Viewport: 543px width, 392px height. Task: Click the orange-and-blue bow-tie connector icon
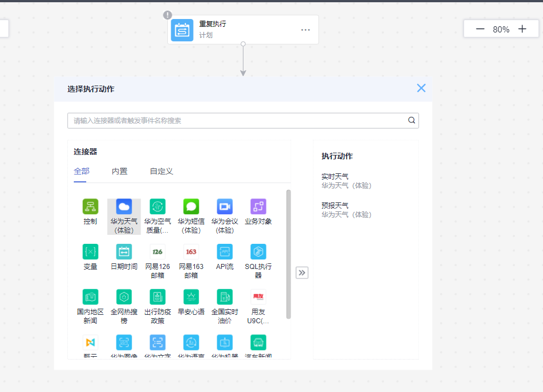(90, 343)
